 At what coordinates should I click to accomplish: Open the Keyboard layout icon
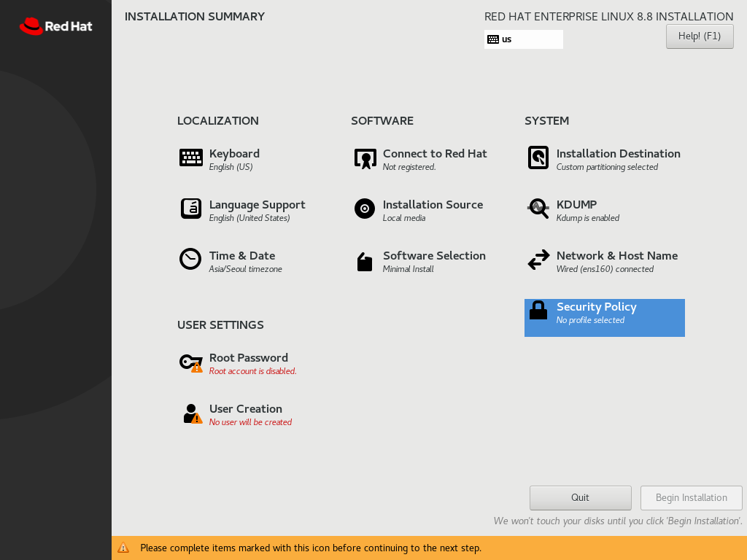click(x=191, y=157)
